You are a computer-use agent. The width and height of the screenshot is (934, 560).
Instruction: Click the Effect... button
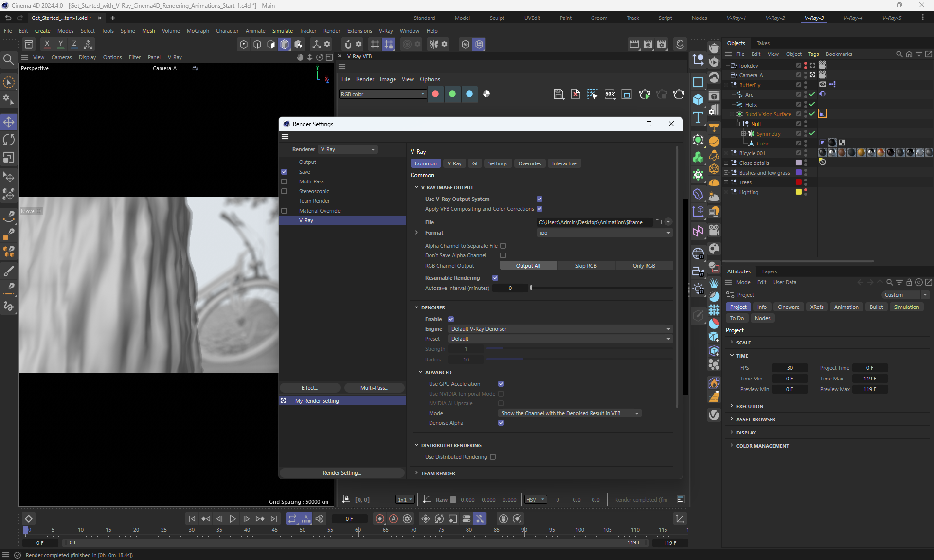click(x=310, y=388)
